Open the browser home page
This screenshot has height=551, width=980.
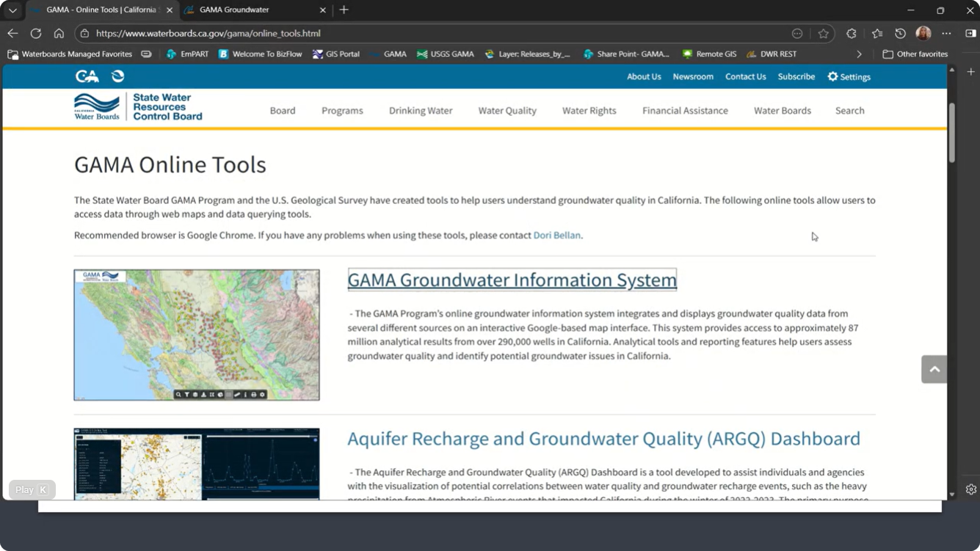(59, 33)
